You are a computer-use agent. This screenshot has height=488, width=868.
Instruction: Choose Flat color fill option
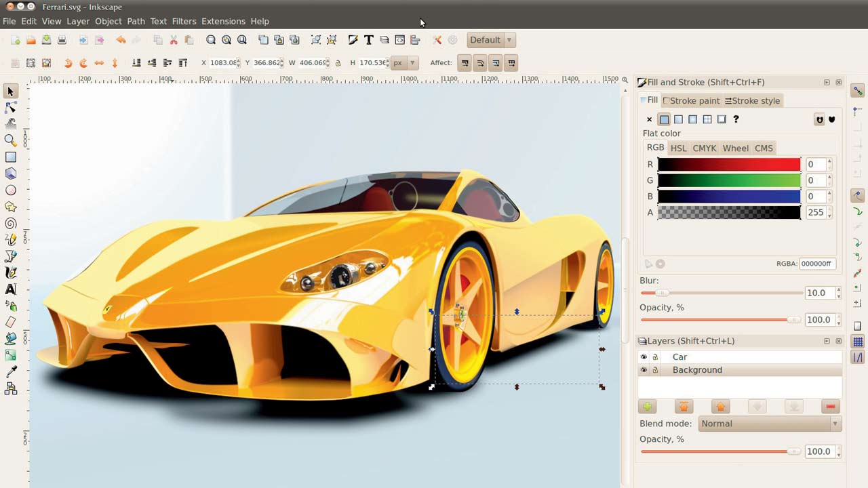(664, 119)
